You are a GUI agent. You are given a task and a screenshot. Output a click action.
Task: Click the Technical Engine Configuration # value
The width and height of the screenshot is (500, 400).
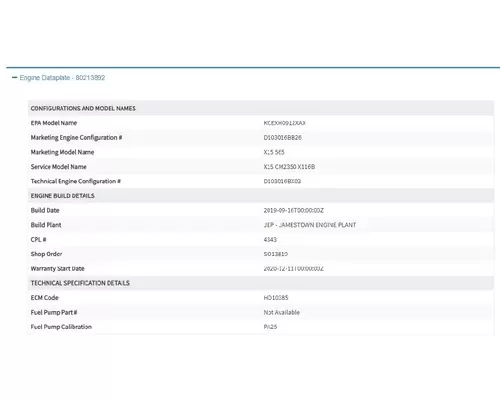point(282,181)
